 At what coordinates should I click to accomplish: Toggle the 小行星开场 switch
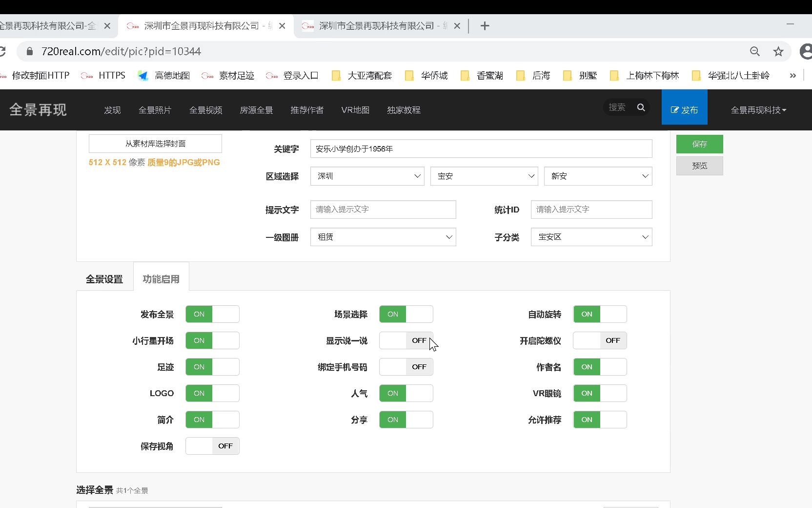pos(212,340)
